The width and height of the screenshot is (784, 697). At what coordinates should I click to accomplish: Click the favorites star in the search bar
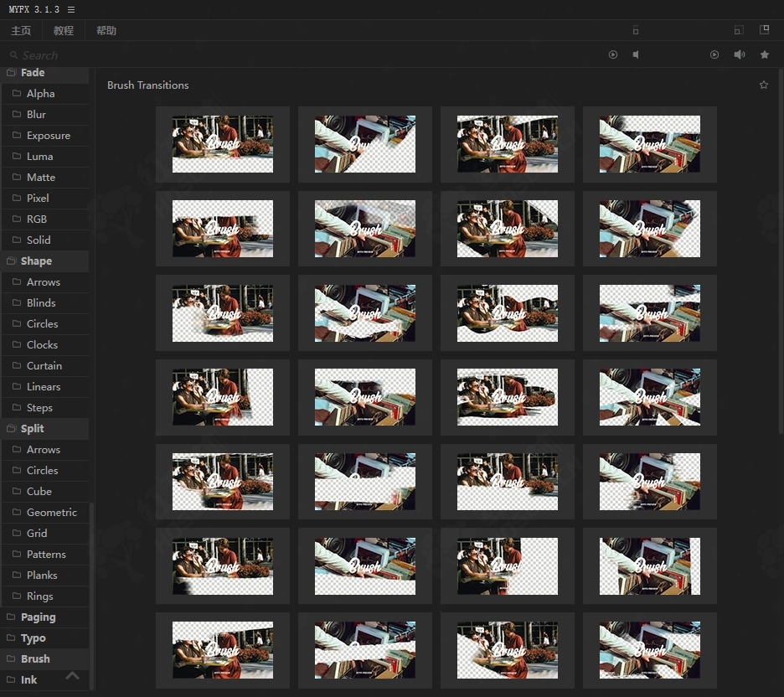(x=765, y=54)
